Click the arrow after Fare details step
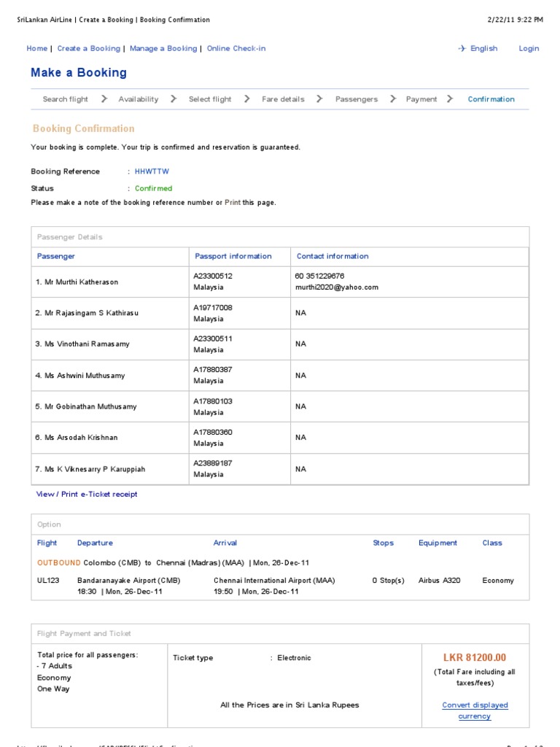Screen dimensions: 560x747 pyautogui.click(x=319, y=98)
